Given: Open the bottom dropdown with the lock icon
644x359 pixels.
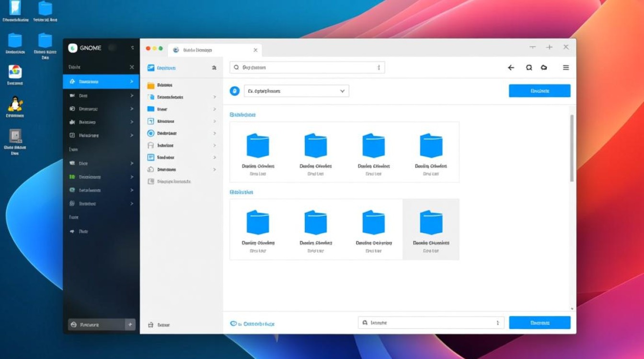Looking at the screenshot, I should click(431, 323).
